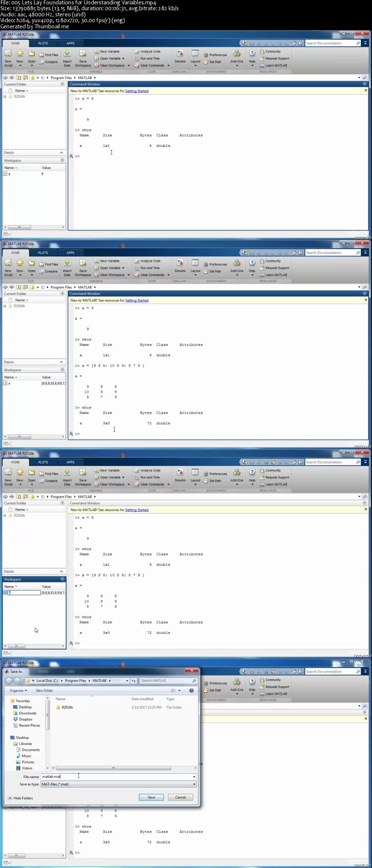Switch to the PLOTS tab in the variable rename frame

(x=43, y=462)
